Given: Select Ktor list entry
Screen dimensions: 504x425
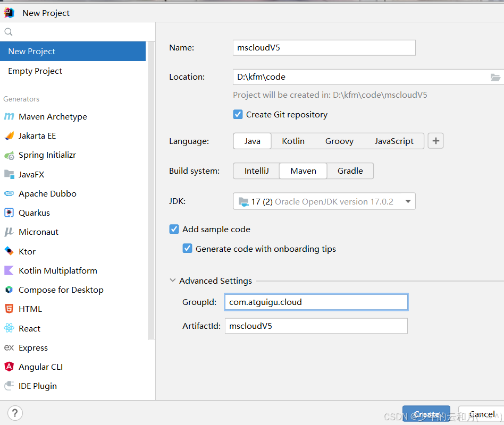Looking at the screenshot, I should (74, 251).
